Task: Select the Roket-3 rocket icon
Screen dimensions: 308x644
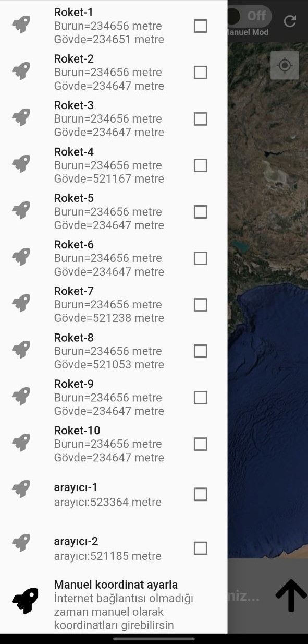Action: (x=21, y=117)
